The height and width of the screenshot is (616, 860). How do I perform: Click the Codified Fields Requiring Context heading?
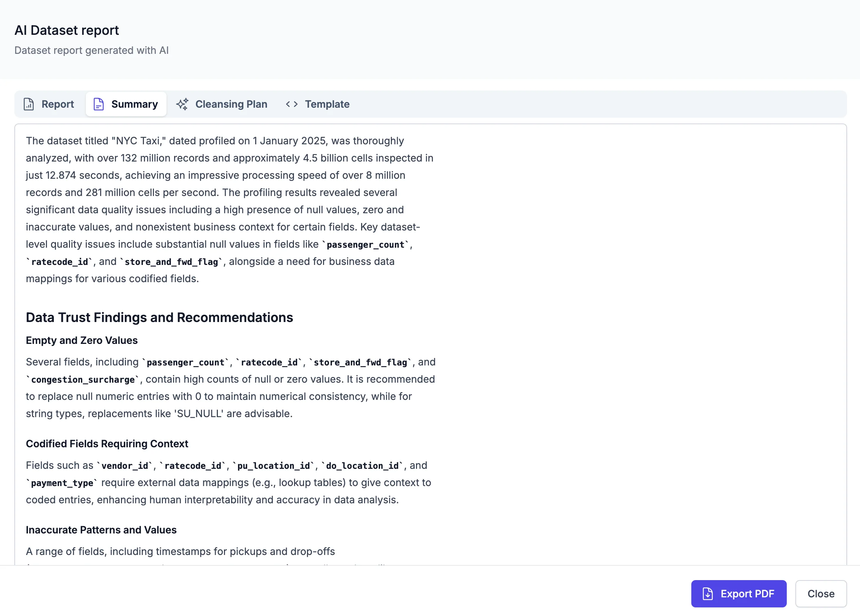(x=107, y=443)
